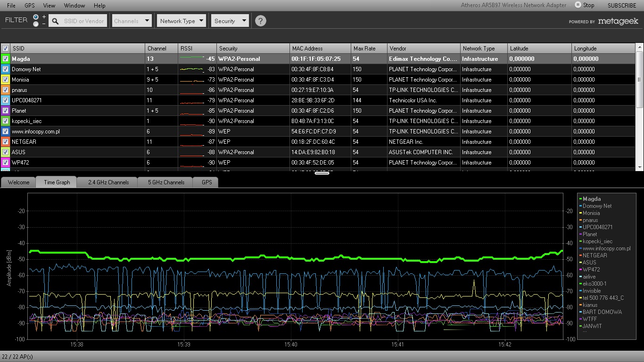644x362 pixels.
Task: Select the minus filter radio button
Action: 36,24
